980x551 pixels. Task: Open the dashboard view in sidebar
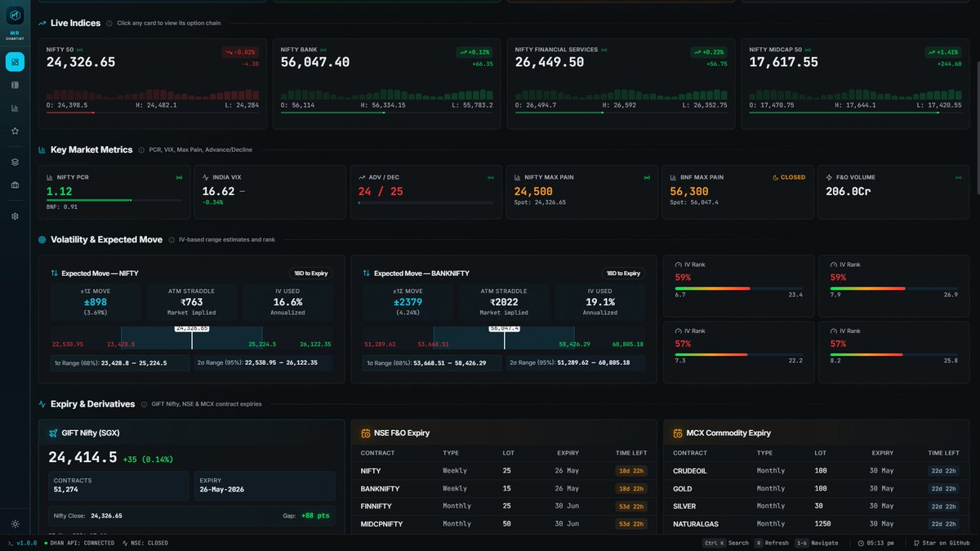(x=15, y=62)
